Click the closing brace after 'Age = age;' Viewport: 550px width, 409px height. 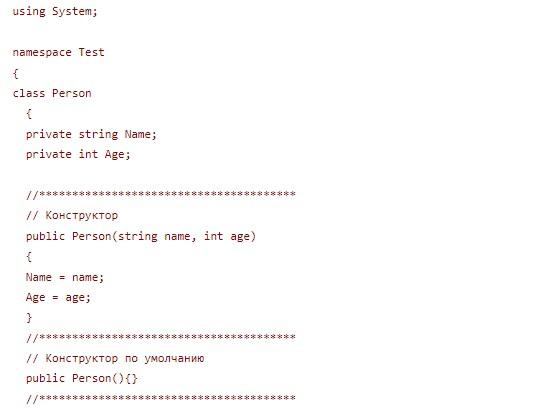[29, 318]
